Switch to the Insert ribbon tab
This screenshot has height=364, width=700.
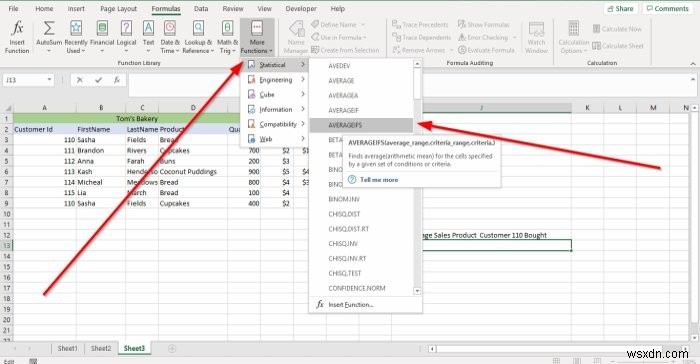[x=76, y=8]
